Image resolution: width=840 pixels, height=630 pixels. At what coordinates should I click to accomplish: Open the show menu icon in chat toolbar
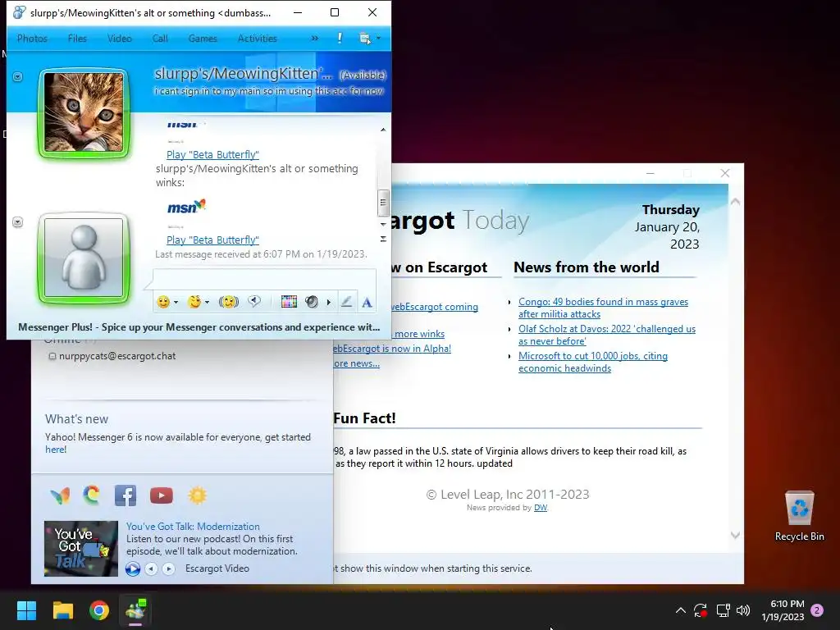click(x=365, y=38)
